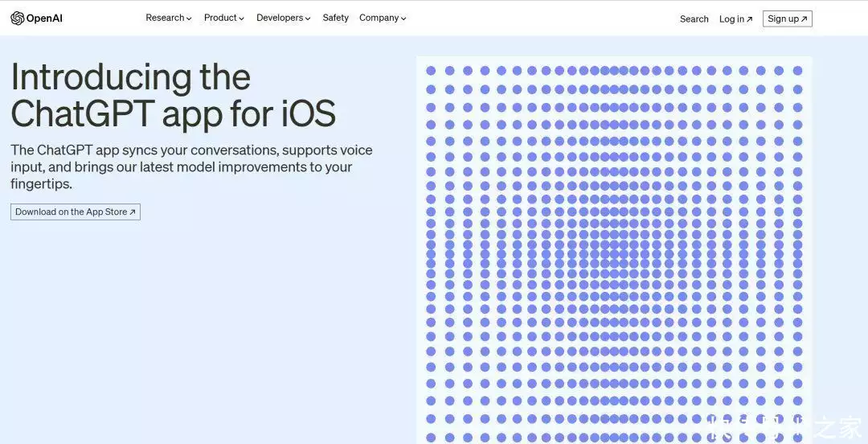Open the Safety menu item

(x=335, y=18)
